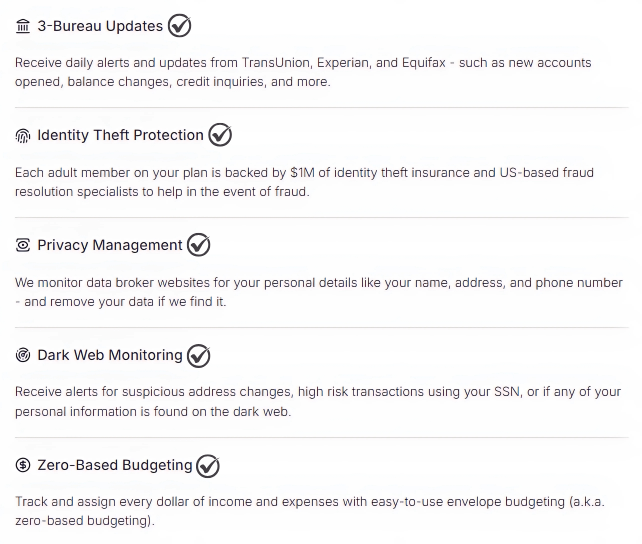The width and height of the screenshot is (642, 544).
Task: Click the eye icon beside Privacy Management
Action: [x=23, y=246]
